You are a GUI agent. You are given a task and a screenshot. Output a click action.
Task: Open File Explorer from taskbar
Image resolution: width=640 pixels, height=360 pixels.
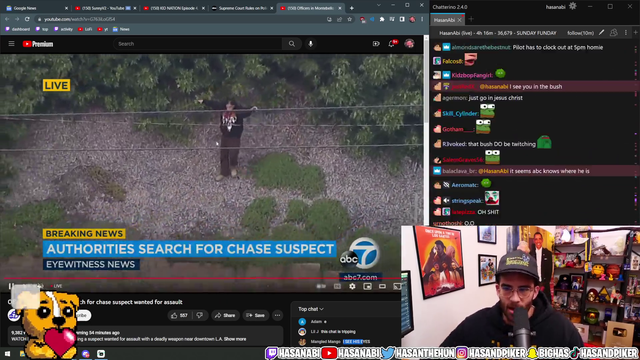tap(22, 353)
